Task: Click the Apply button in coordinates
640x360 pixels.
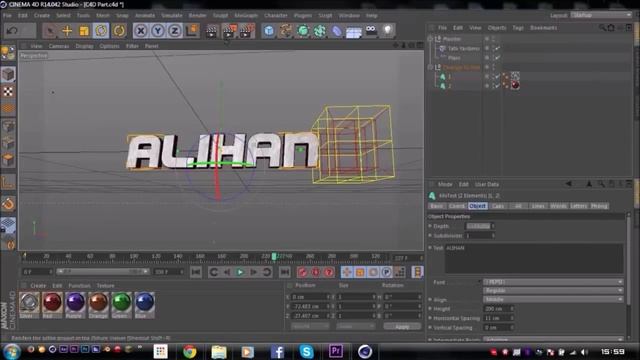Action: 402,326
